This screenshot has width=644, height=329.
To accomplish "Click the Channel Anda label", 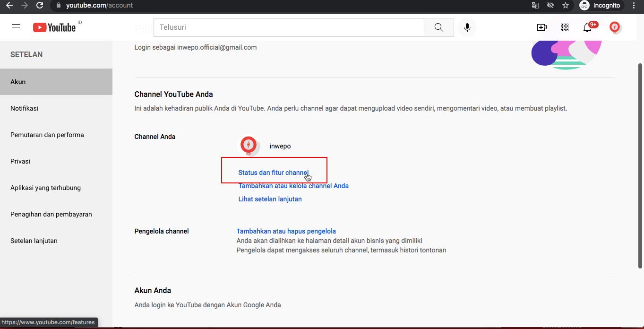I will [155, 137].
